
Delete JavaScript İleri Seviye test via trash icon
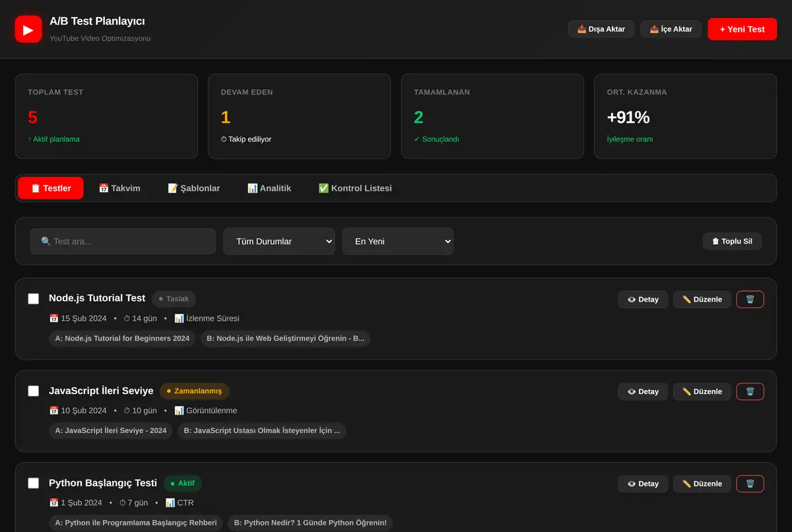click(x=750, y=391)
